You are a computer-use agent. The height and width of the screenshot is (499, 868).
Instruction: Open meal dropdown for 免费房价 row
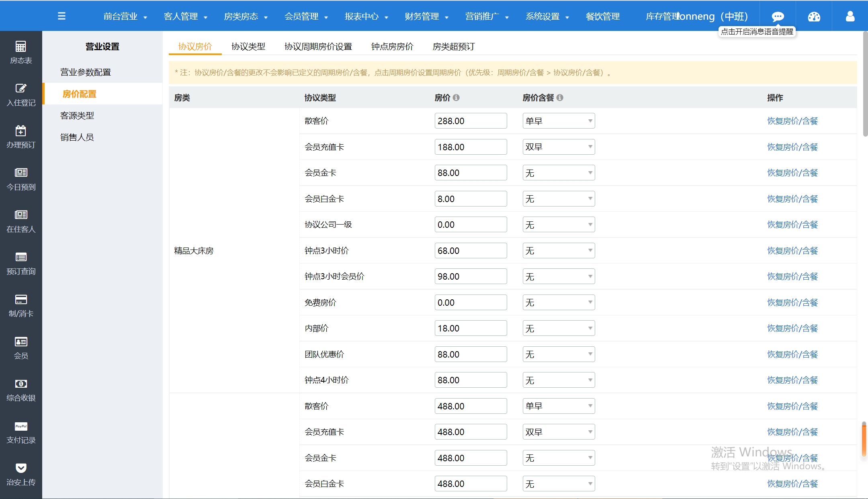(x=559, y=303)
